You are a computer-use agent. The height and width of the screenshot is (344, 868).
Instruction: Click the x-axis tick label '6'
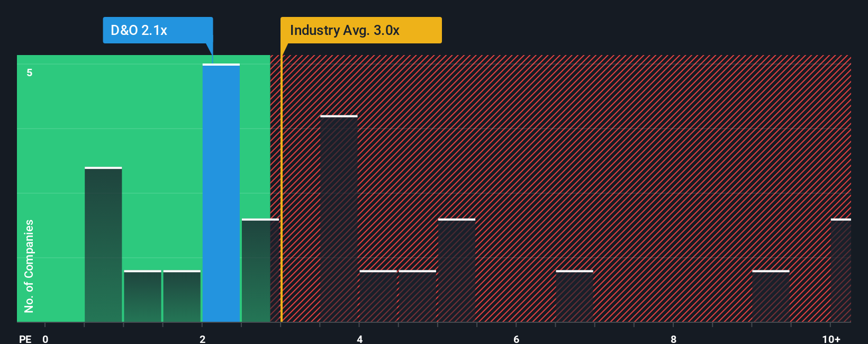tap(517, 339)
